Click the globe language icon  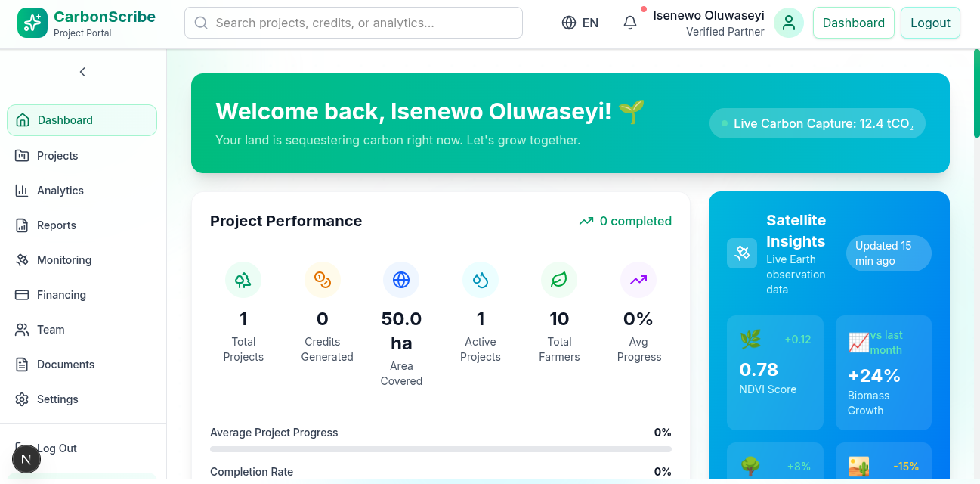point(569,23)
